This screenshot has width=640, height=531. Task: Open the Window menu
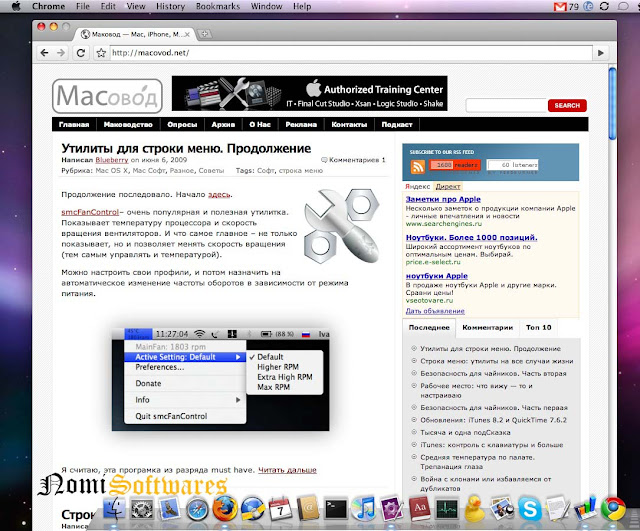coord(266,6)
